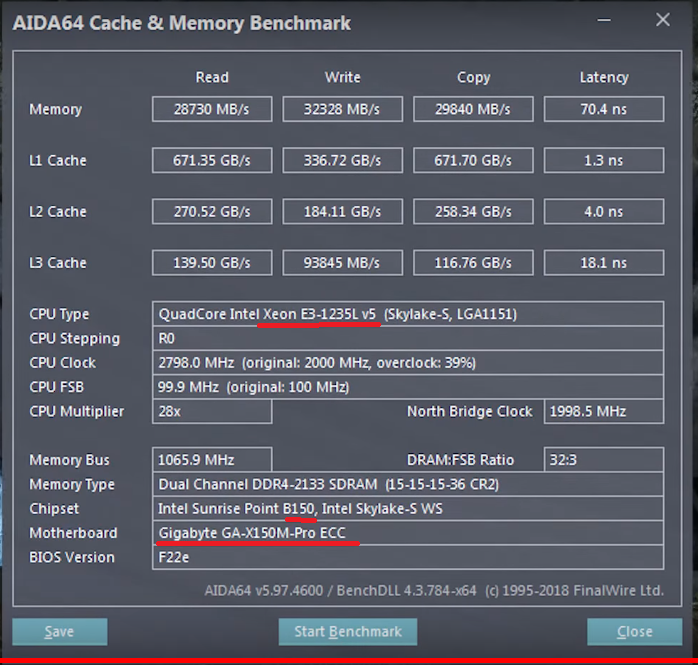Click L3 Cache Latency 18.1 ns
This screenshot has width=698, height=665.
[604, 263]
